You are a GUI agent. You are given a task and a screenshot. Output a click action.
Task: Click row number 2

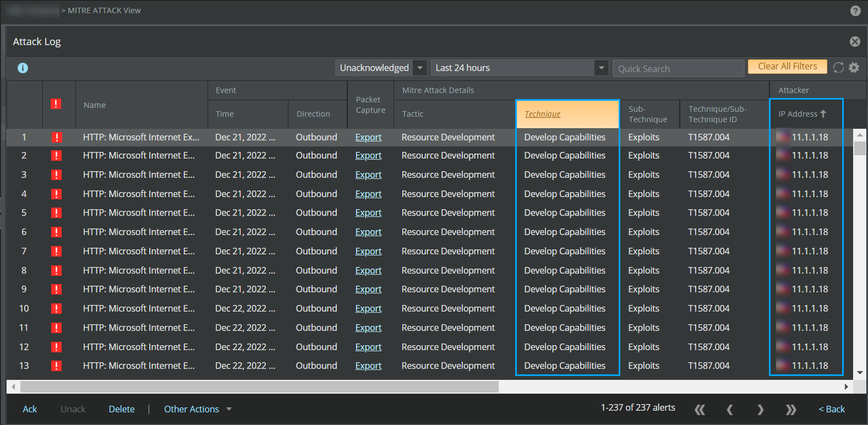[x=24, y=155]
